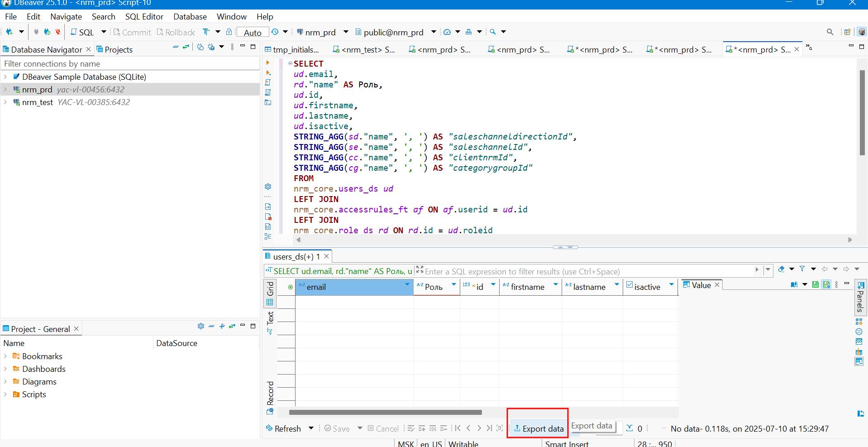
Task: Click the Export data button
Action: coord(538,428)
